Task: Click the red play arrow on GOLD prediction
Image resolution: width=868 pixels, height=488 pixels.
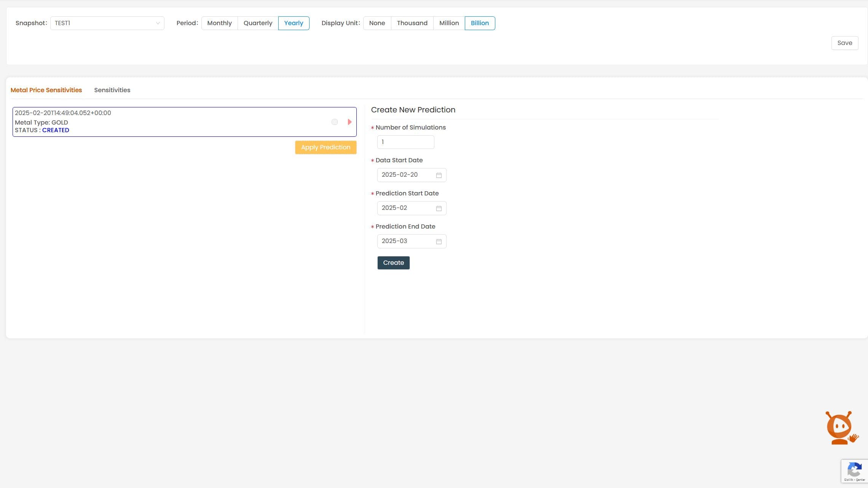Action: tap(349, 122)
